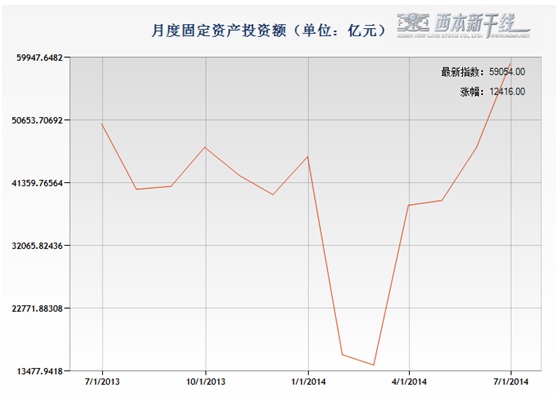
Task: Click the 50653.70692 y-axis value label
Action: click(x=38, y=120)
